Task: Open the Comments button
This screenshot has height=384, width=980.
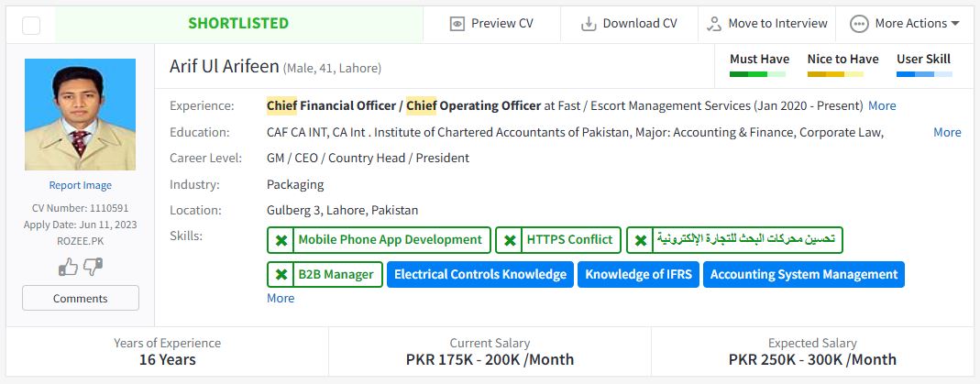Action: click(x=81, y=298)
